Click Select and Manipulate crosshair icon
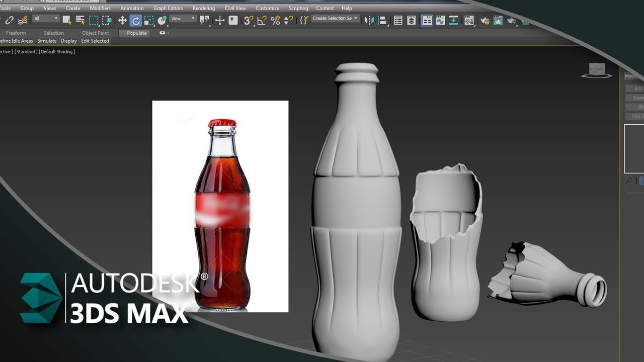Image resolution: width=644 pixels, height=362 pixels. (220, 20)
